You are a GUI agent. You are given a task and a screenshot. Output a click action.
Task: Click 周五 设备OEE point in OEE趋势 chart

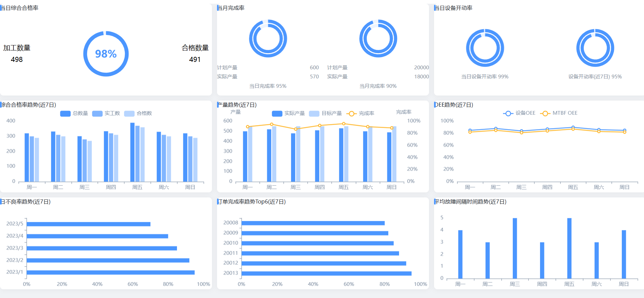[x=573, y=127]
